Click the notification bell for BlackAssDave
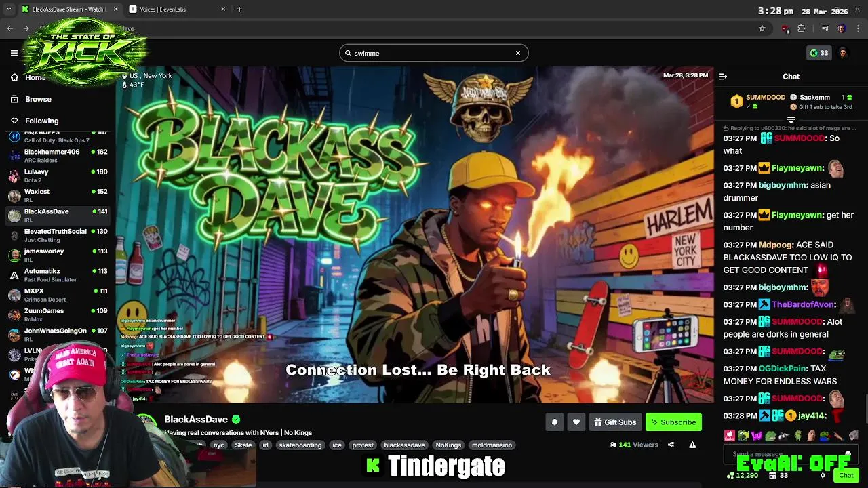 (x=555, y=422)
